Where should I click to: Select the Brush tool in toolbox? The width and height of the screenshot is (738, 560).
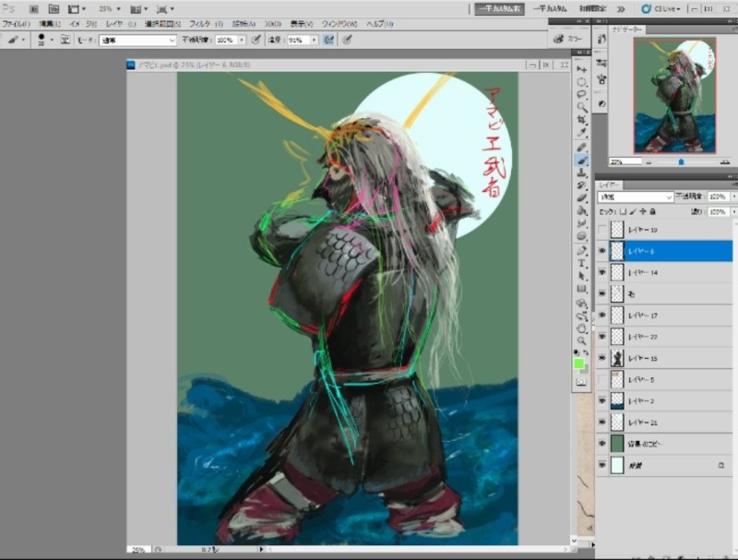pyautogui.click(x=582, y=161)
